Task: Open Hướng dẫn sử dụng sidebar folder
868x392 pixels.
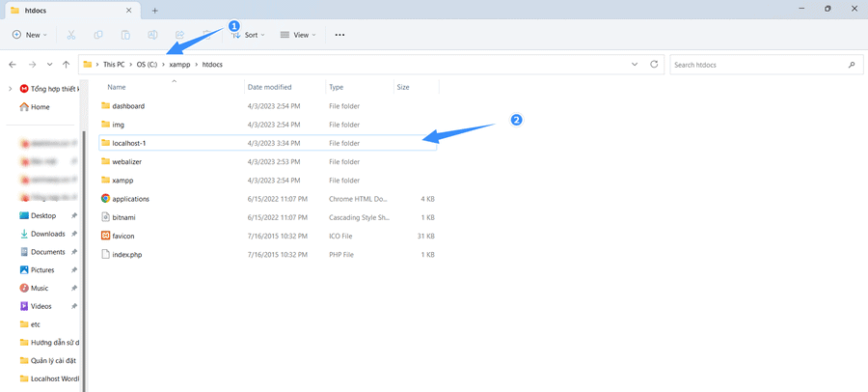Action: coord(49,342)
